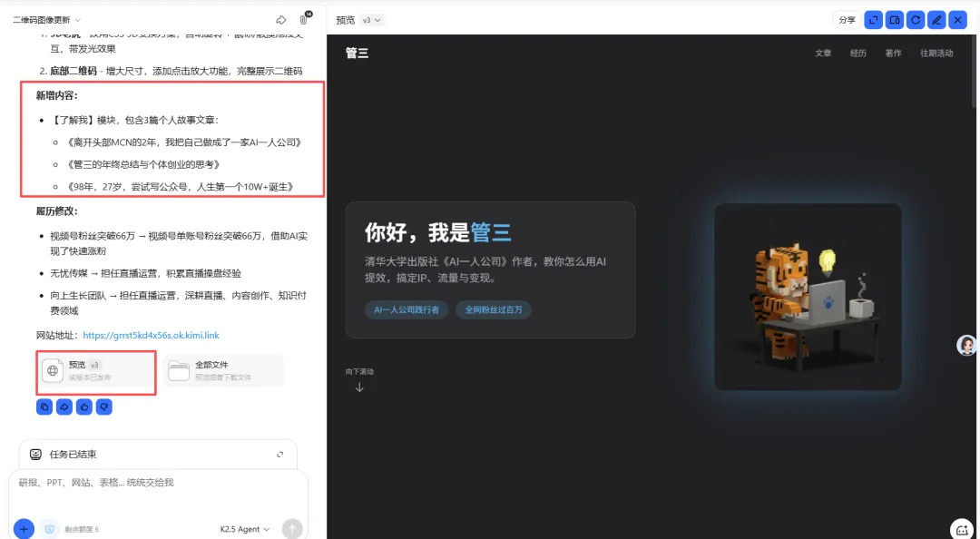Refresh the preview with the reload icon

(916, 20)
